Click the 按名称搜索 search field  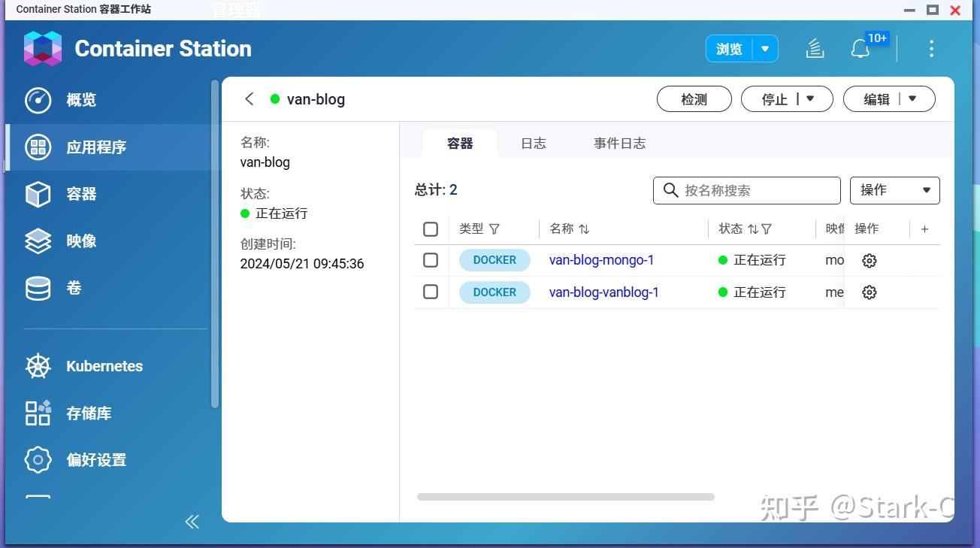point(746,190)
